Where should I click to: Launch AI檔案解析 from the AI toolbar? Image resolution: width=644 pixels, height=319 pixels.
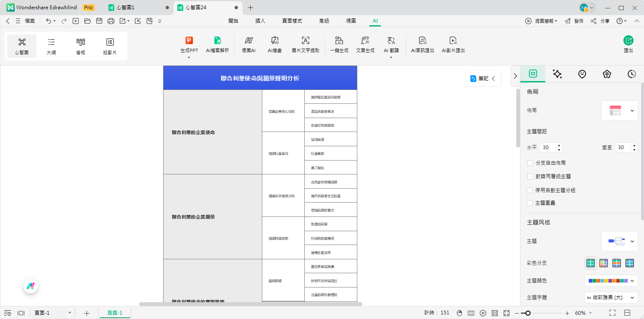pyautogui.click(x=217, y=45)
